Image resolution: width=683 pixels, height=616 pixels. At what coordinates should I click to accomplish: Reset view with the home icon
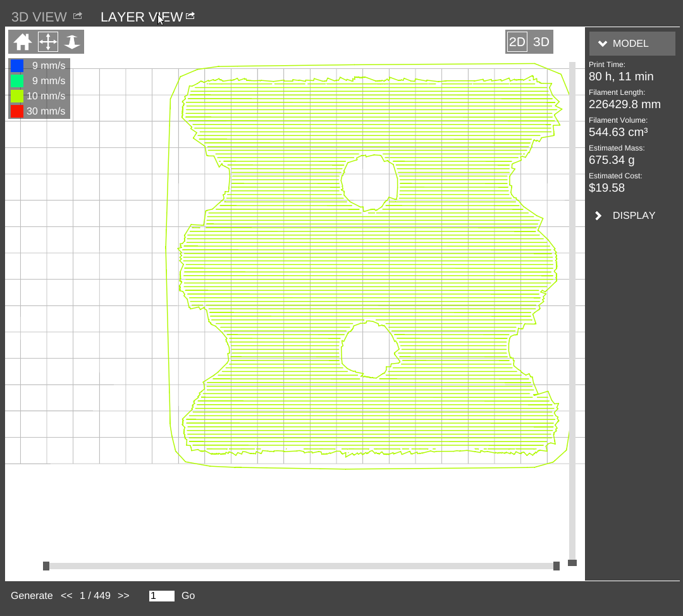23,42
